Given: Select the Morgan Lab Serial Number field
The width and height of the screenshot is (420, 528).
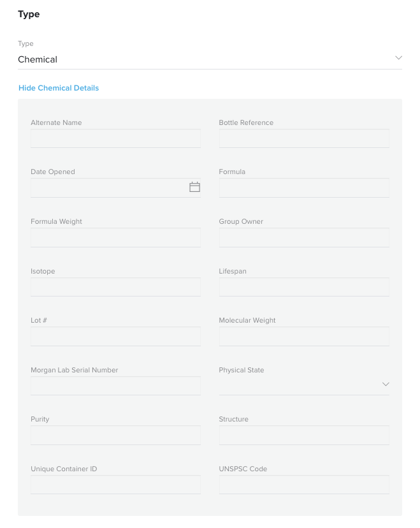Looking at the screenshot, I should [115, 386].
